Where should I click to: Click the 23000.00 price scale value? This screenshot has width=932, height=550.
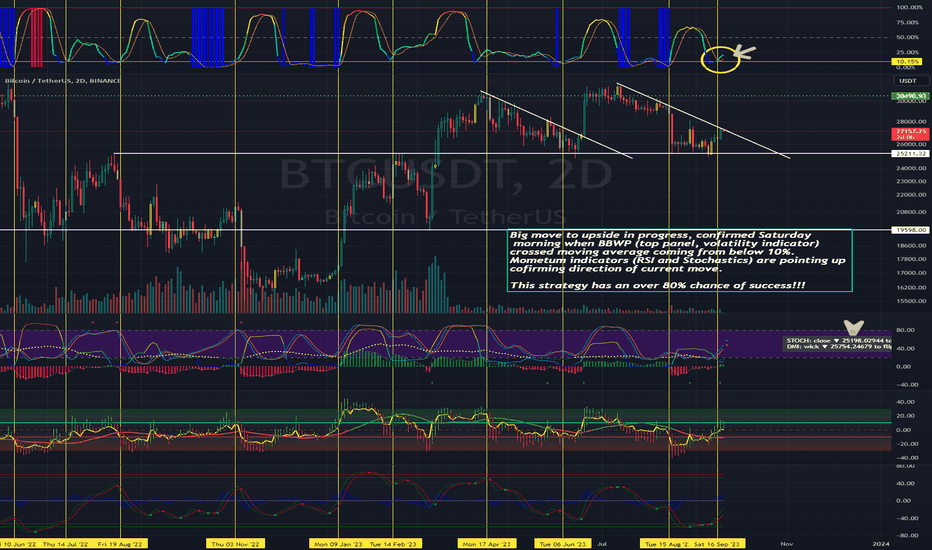[911, 181]
